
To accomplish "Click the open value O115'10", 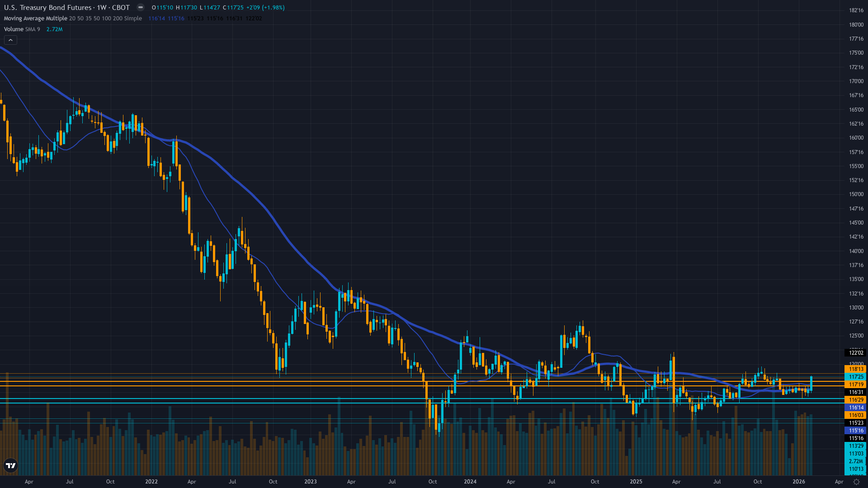I will 163,8.
